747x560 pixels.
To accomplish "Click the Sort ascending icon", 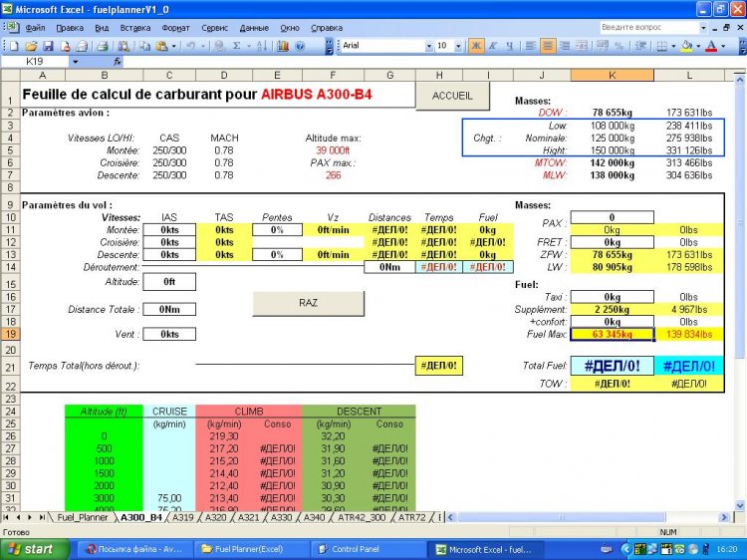I will [262, 46].
